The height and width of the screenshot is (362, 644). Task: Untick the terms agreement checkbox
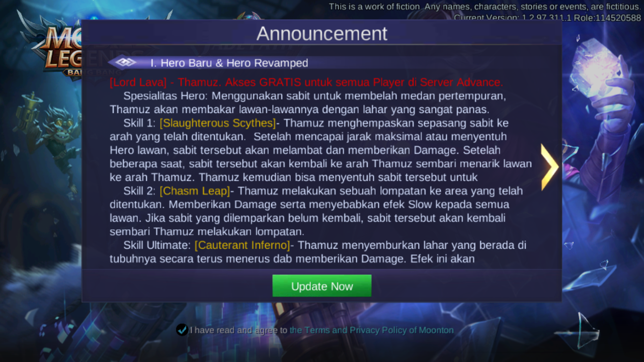pos(182,330)
